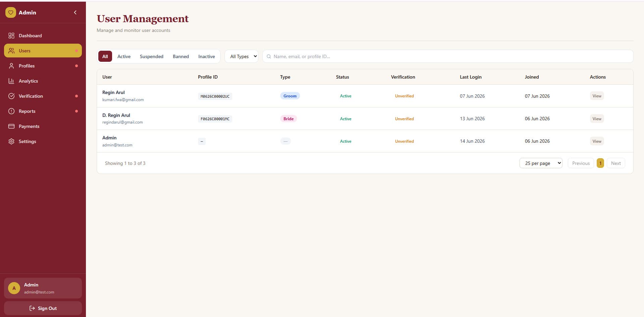View the Admin user row
The width and height of the screenshot is (644, 317).
pos(597,141)
